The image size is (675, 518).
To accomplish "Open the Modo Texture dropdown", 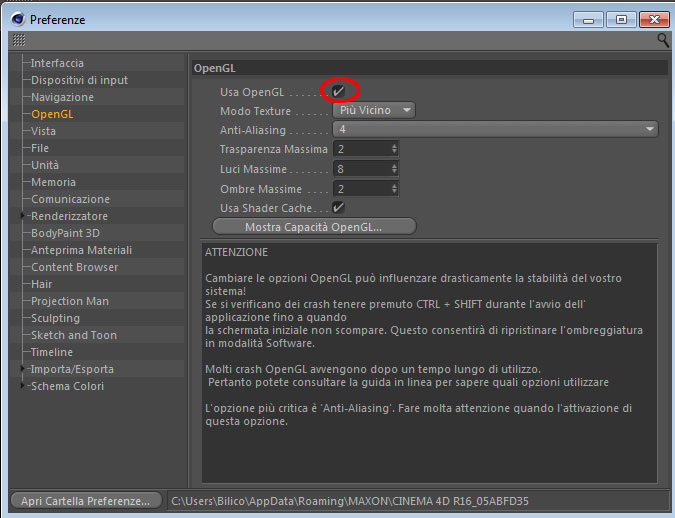I will [x=374, y=110].
